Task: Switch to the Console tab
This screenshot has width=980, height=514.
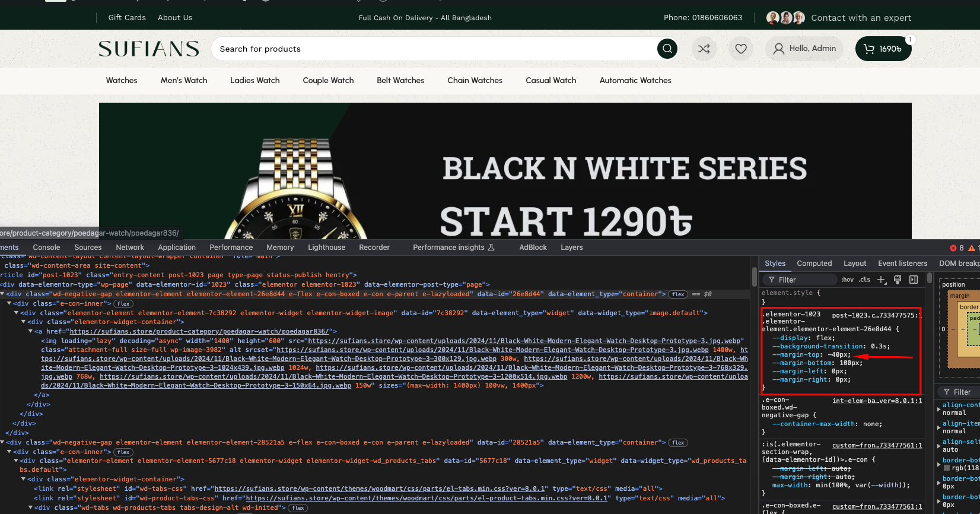Action: coord(47,248)
